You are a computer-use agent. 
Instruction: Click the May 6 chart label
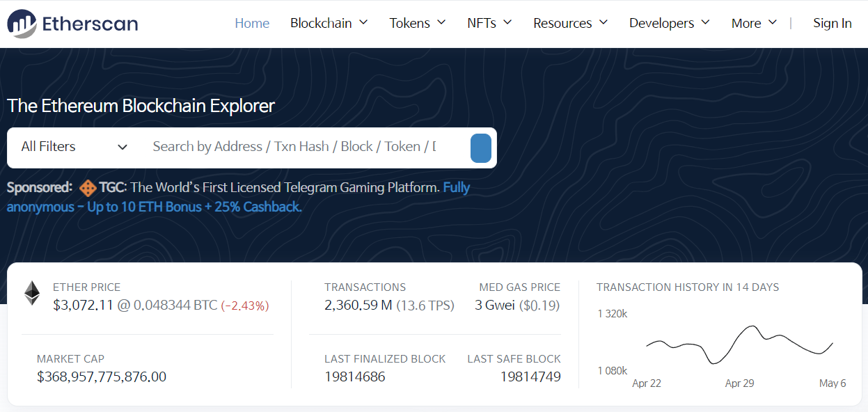833,383
